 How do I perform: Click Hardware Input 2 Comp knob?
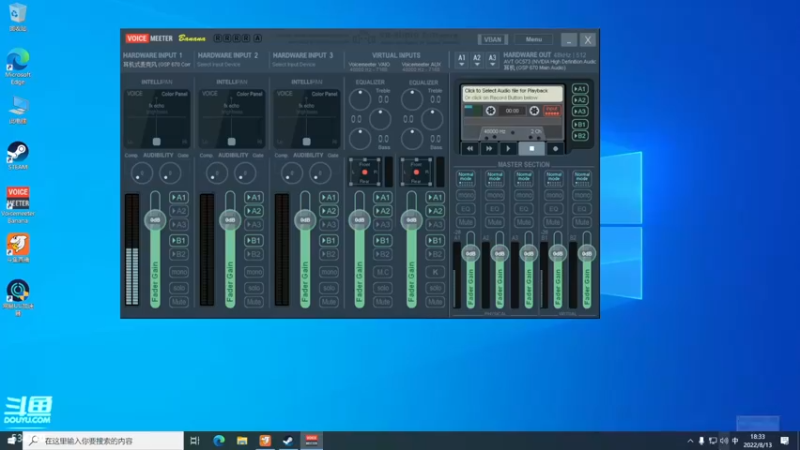pos(216,173)
